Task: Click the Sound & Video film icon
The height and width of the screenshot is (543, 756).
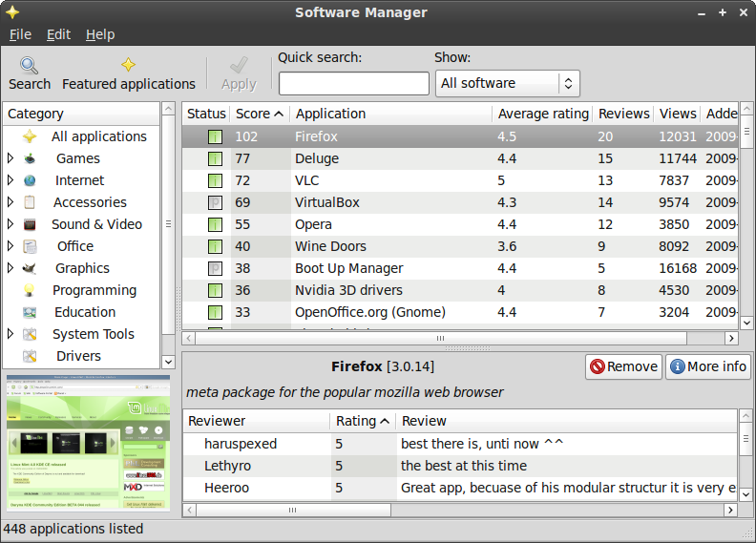Action: [x=30, y=224]
